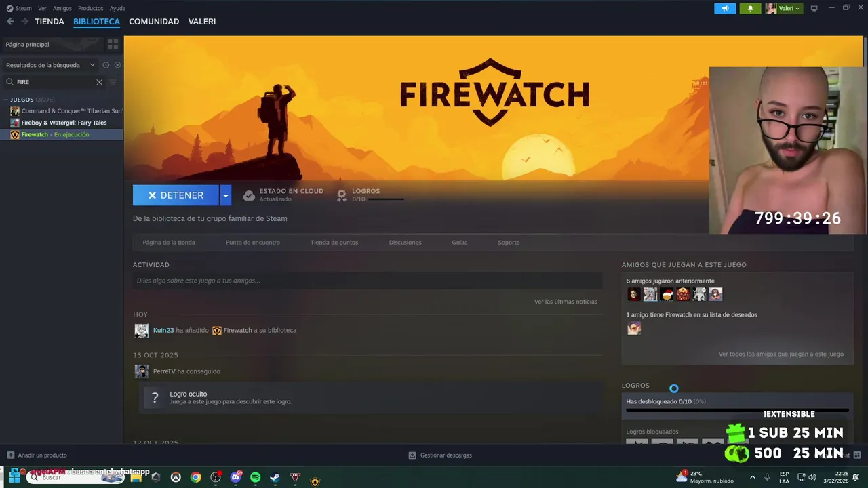Show hidden system tray icons
Image resolution: width=868 pixels, height=488 pixels.
(753, 476)
